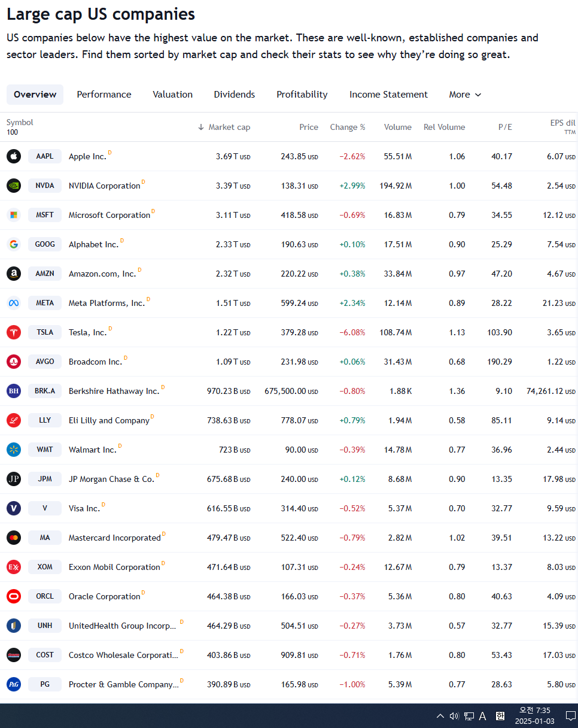The height and width of the screenshot is (728, 578).
Task: Click Meta EPS value 21.23 USD
Action: click(x=559, y=303)
